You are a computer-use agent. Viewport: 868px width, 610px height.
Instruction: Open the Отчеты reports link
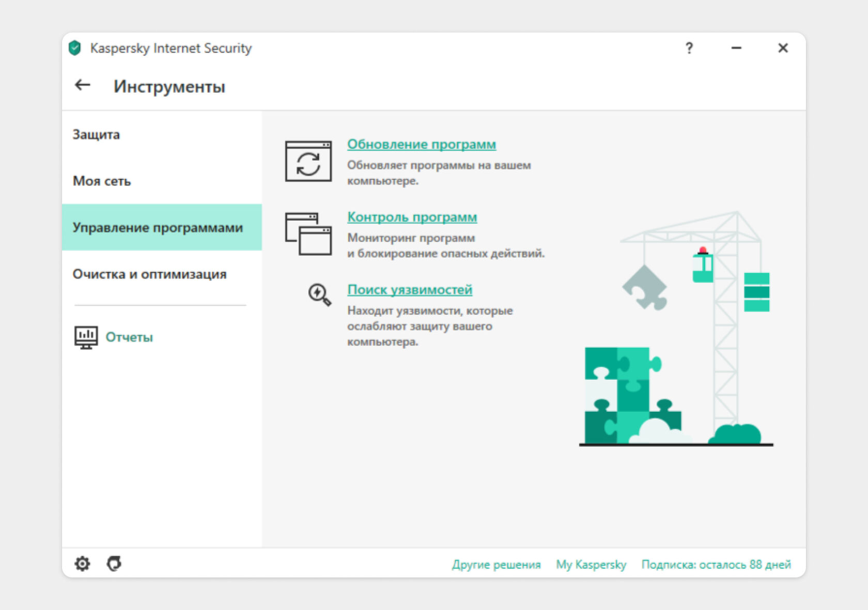click(129, 337)
